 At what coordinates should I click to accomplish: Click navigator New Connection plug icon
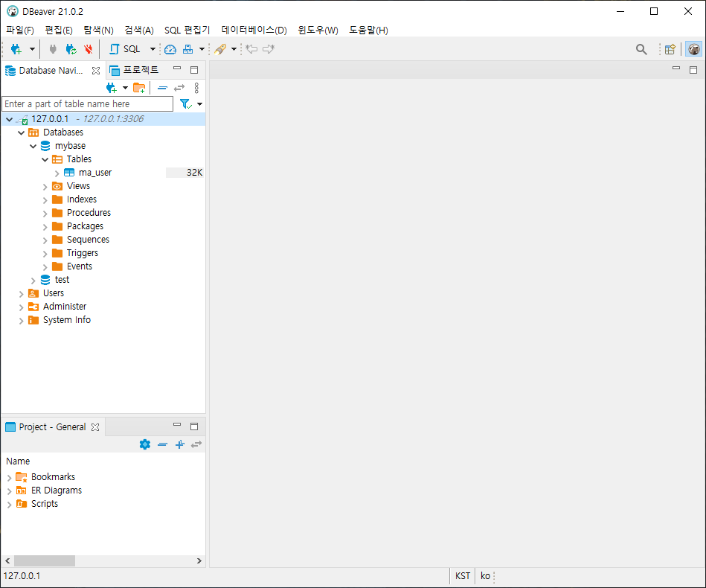111,88
